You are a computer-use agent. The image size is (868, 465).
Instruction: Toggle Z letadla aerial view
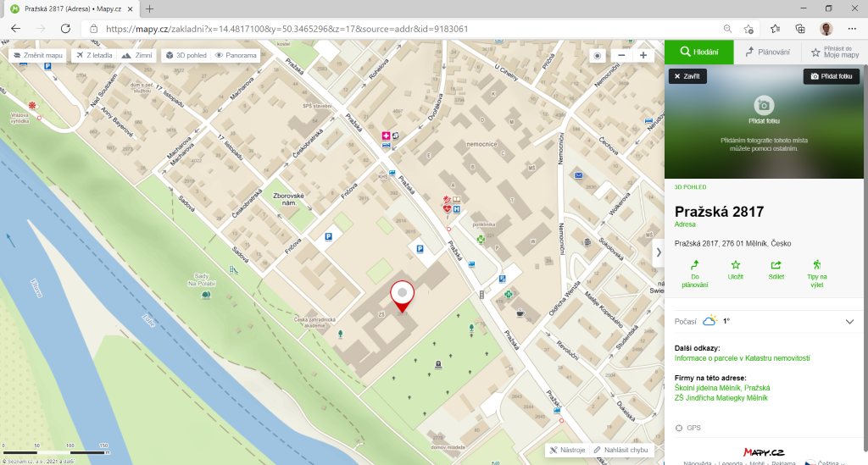[93, 55]
